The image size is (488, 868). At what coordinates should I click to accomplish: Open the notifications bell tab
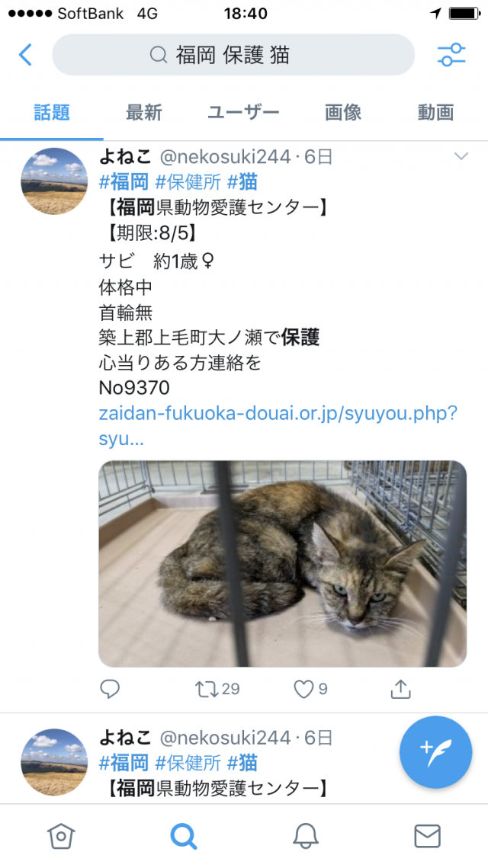coord(305,835)
